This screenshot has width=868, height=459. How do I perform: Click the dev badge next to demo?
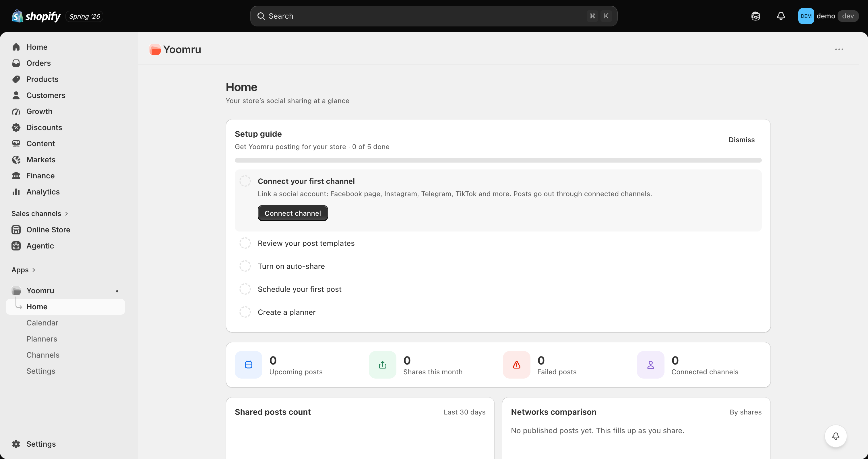[x=848, y=16]
